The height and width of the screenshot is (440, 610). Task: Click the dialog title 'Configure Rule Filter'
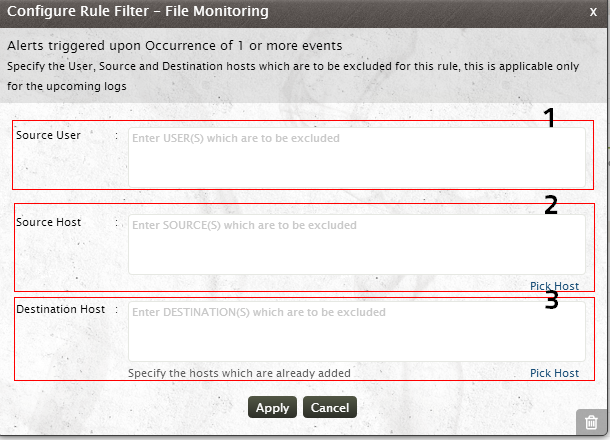tap(138, 13)
